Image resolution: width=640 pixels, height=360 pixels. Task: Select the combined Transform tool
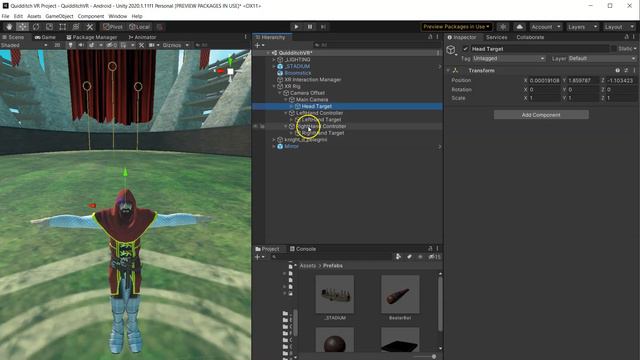tap(76, 27)
